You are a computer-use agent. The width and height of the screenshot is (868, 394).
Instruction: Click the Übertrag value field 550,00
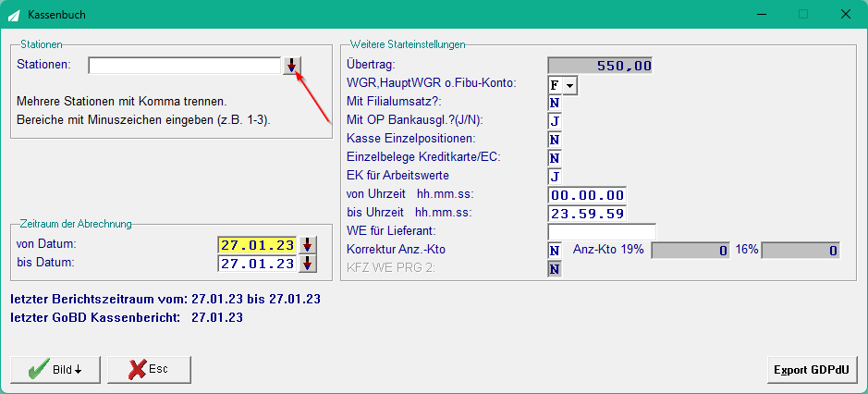coord(600,66)
